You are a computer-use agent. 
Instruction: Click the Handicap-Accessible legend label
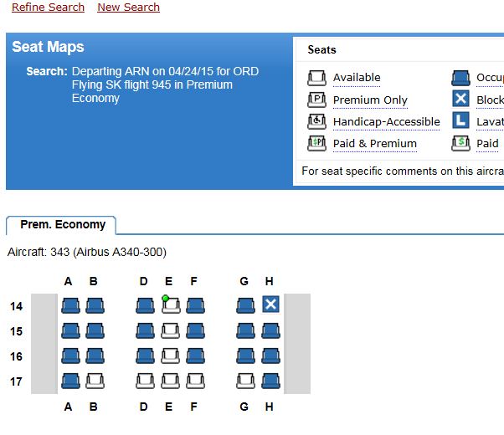(386, 122)
